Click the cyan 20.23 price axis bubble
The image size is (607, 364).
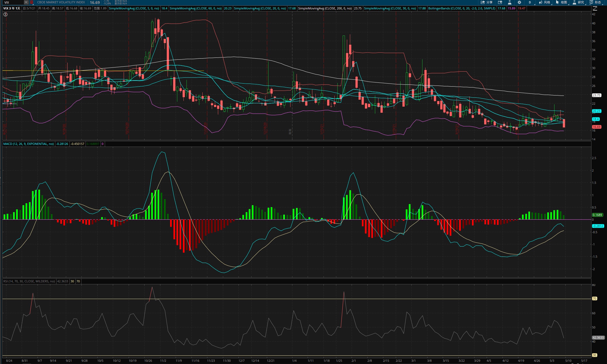[596, 111]
